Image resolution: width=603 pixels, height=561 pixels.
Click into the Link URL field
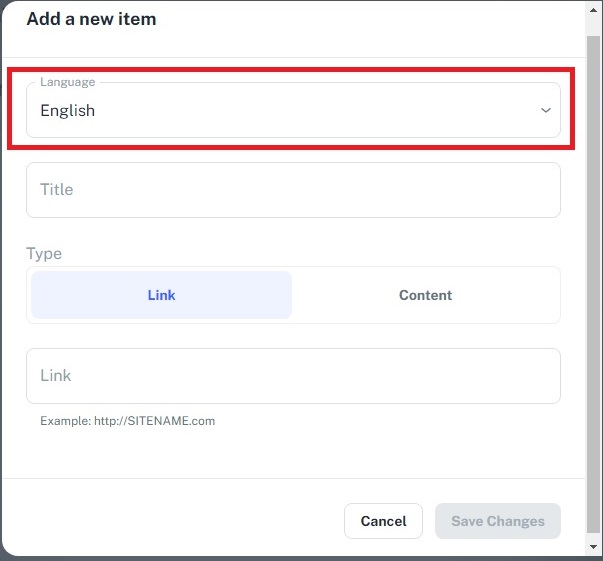[293, 376]
